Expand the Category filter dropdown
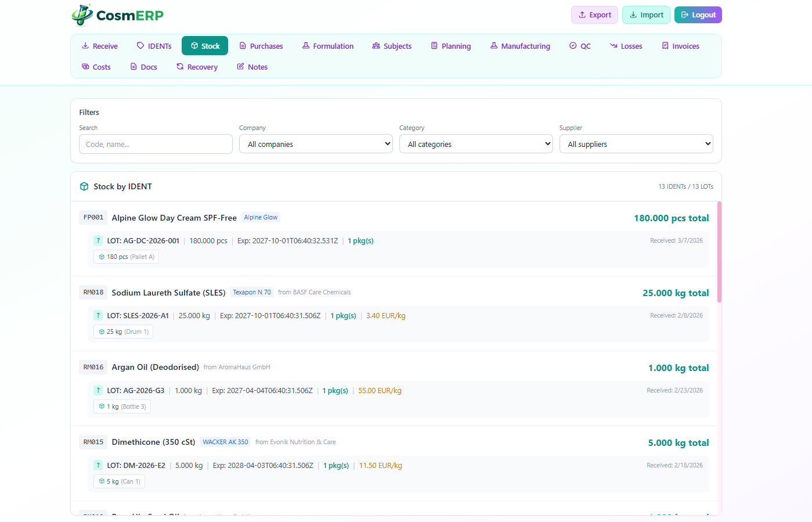 pyautogui.click(x=476, y=143)
